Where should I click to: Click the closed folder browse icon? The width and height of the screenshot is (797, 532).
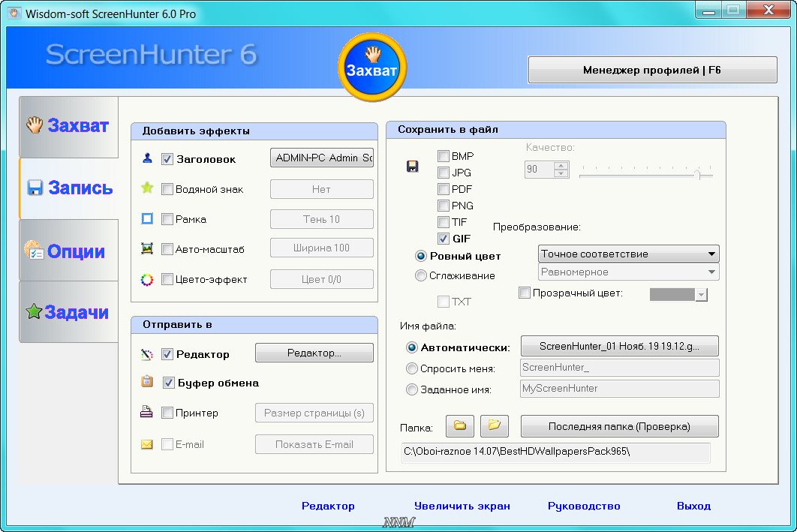[459, 426]
